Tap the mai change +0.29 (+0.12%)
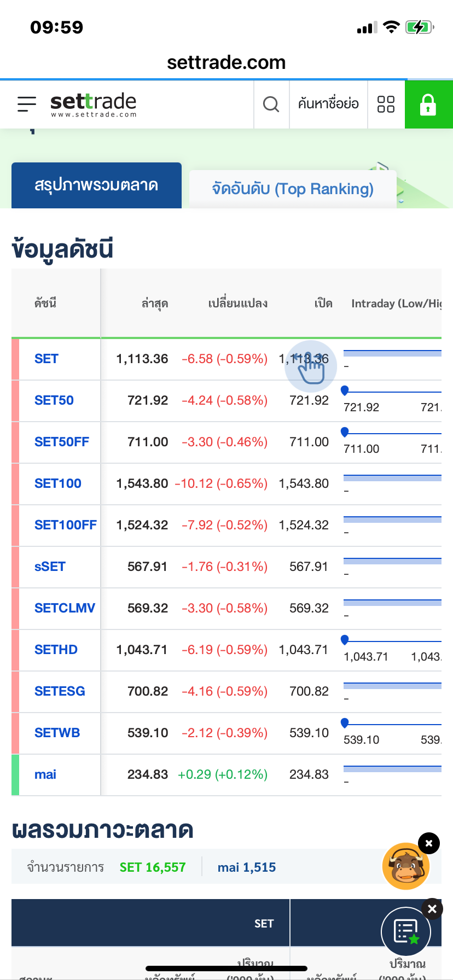This screenshot has width=453, height=980. [223, 774]
